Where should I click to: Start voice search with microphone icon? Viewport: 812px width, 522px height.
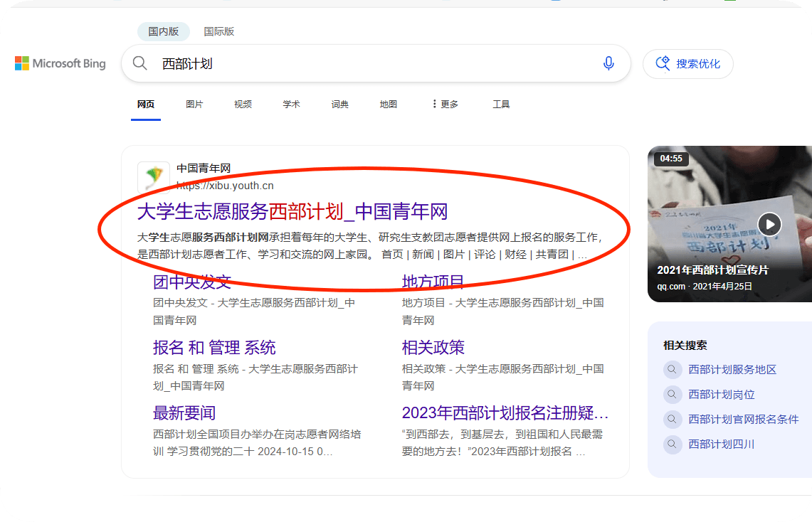point(608,63)
